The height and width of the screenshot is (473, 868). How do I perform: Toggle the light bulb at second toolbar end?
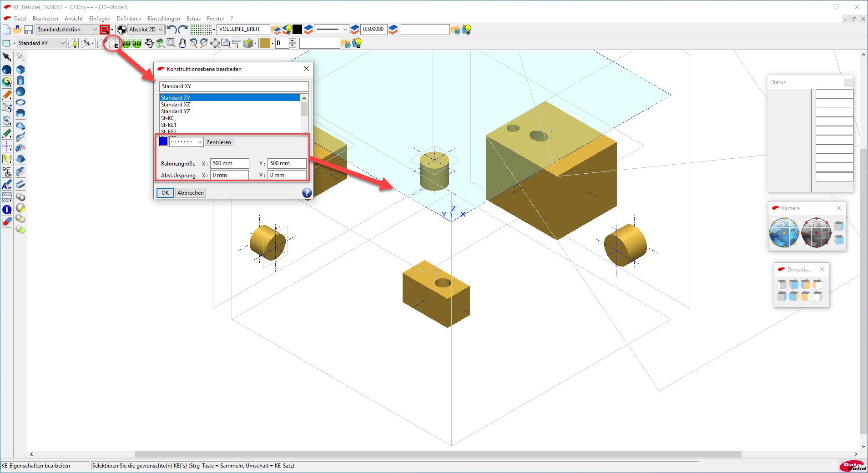[357, 43]
